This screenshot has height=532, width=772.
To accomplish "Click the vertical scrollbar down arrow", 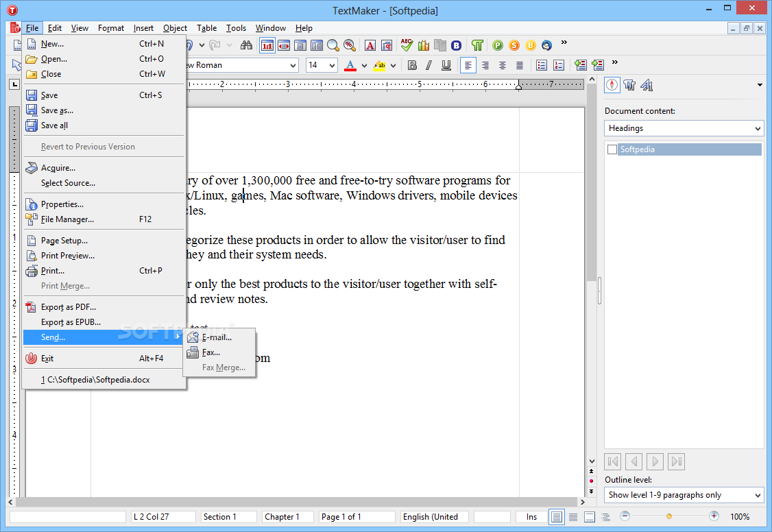I will coord(592,461).
